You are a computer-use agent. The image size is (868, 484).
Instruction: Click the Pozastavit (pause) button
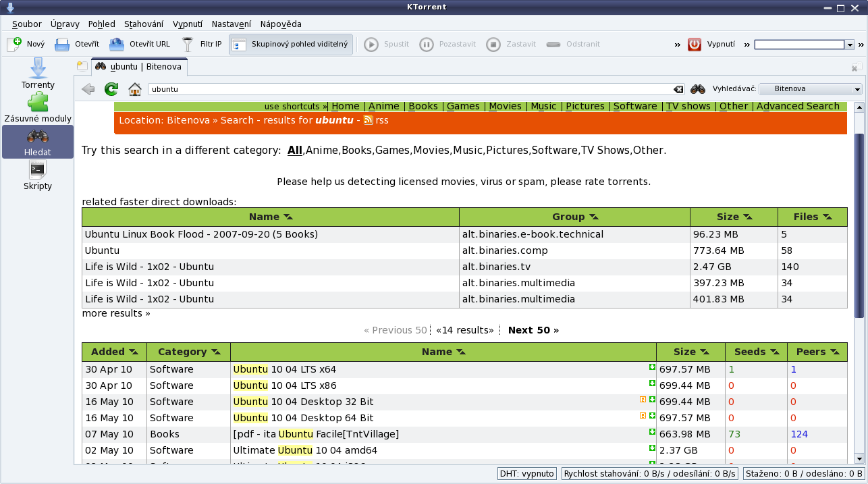447,45
